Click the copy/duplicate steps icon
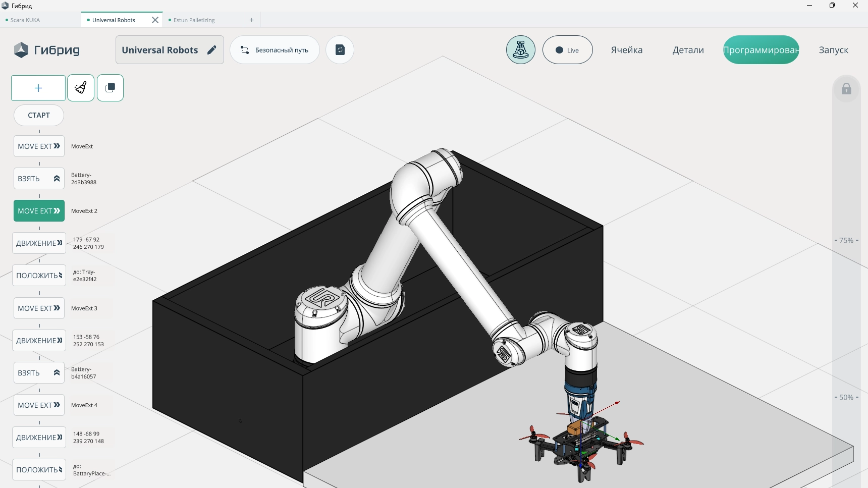 pyautogui.click(x=110, y=88)
